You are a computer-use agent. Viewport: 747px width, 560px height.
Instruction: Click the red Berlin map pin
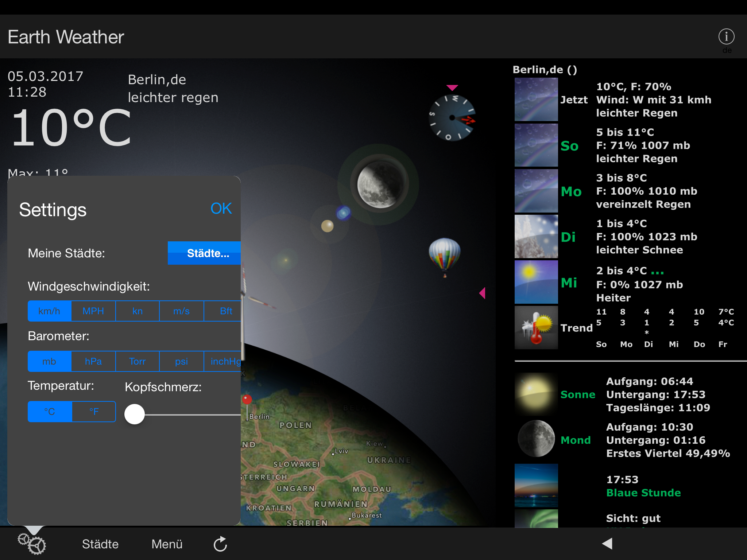click(247, 400)
